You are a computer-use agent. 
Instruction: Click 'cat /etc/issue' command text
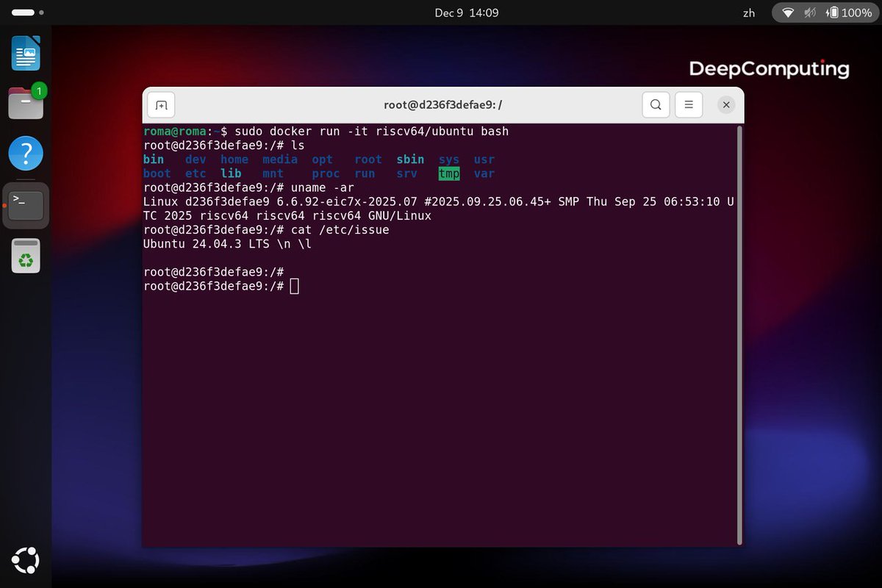point(340,230)
